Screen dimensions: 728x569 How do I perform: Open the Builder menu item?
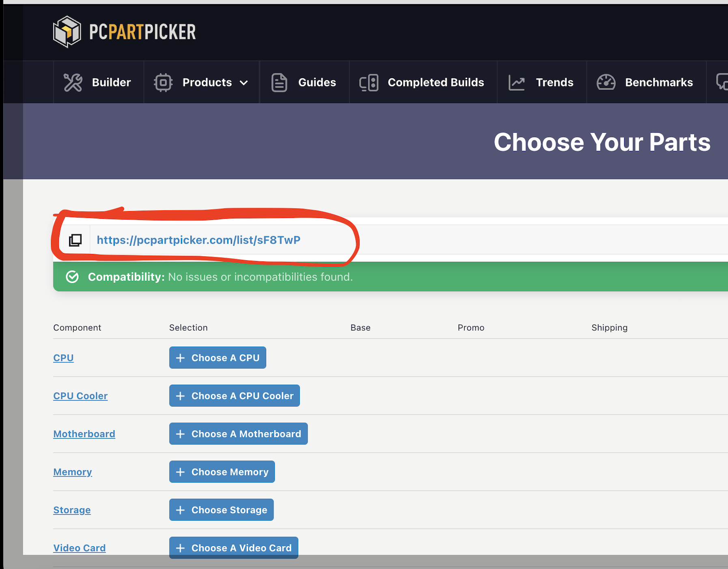pyautogui.click(x=98, y=82)
